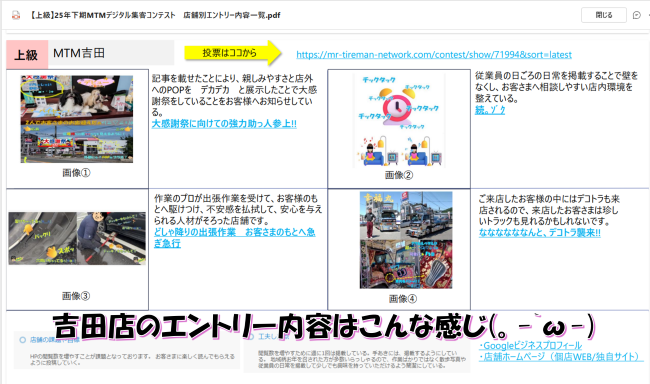The height and width of the screenshot is (384, 650).
Task: Click the PDF file icon in header
Action: [x=16, y=15]
